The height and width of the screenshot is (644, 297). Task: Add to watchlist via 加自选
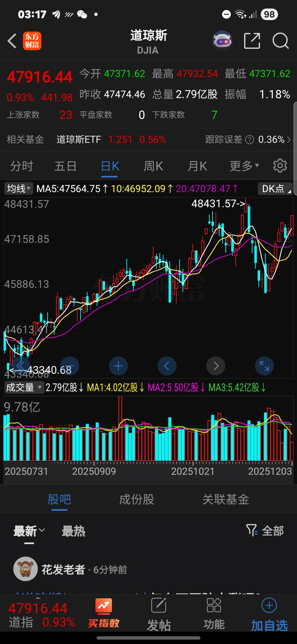coord(269,614)
